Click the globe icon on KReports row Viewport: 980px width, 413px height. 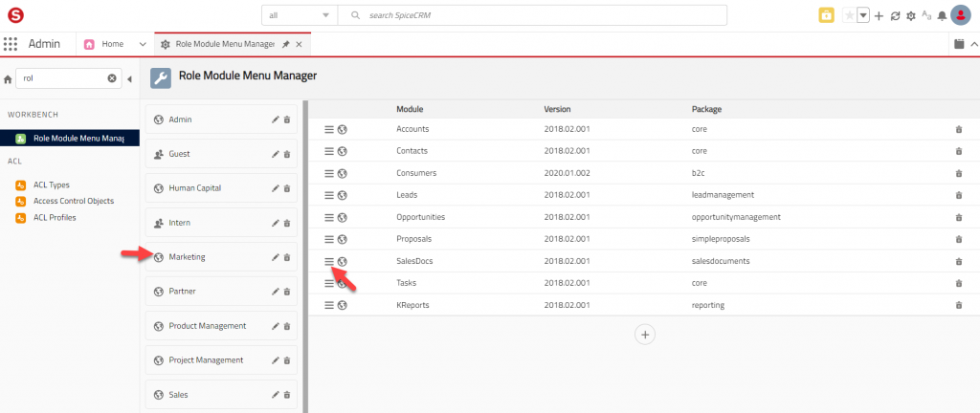click(x=342, y=305)
